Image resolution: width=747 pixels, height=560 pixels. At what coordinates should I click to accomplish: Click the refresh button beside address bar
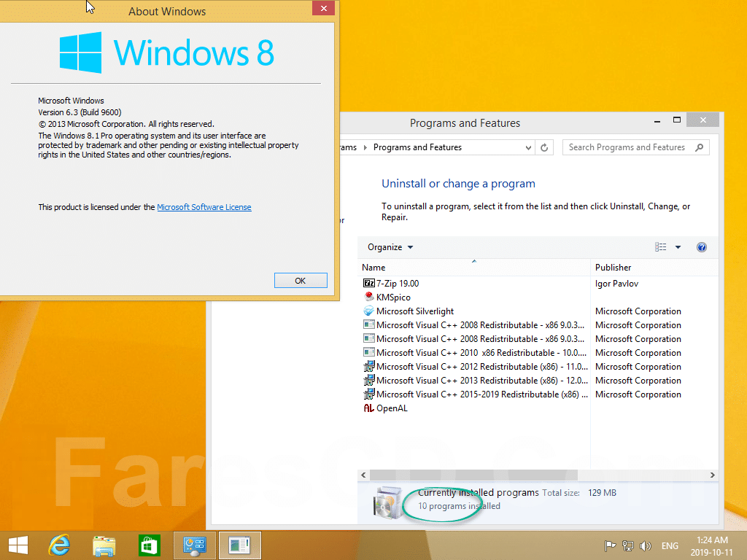544,147
